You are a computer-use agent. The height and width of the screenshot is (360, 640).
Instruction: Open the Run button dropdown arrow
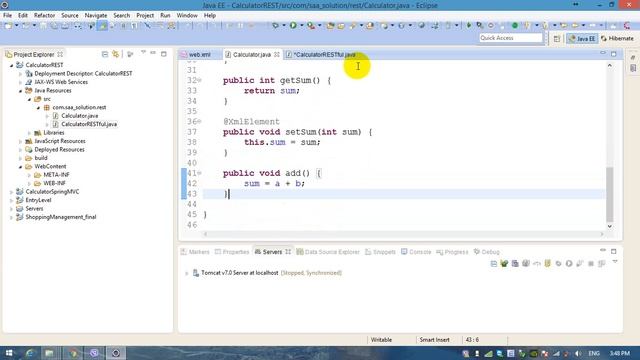[301, 26]
